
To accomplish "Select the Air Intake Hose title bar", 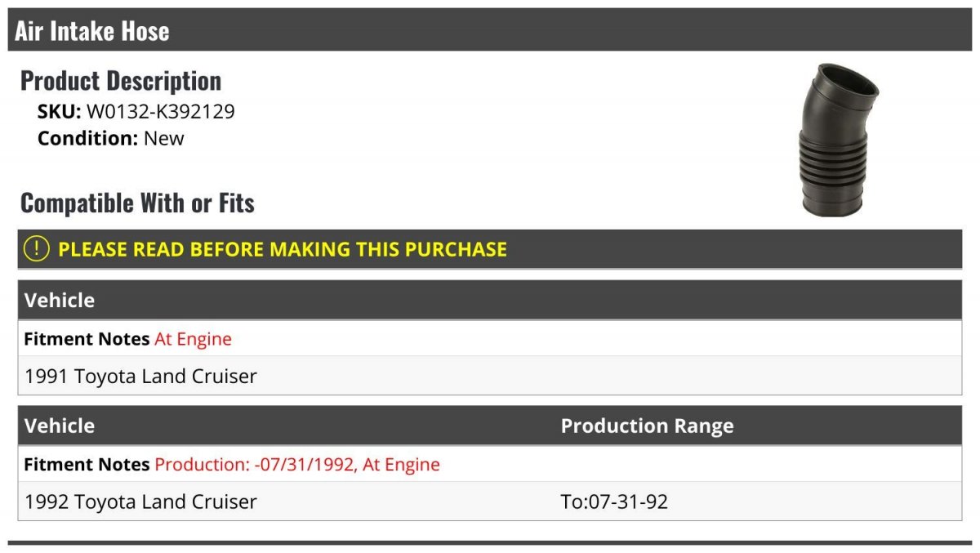I will [x=490, y=30].
